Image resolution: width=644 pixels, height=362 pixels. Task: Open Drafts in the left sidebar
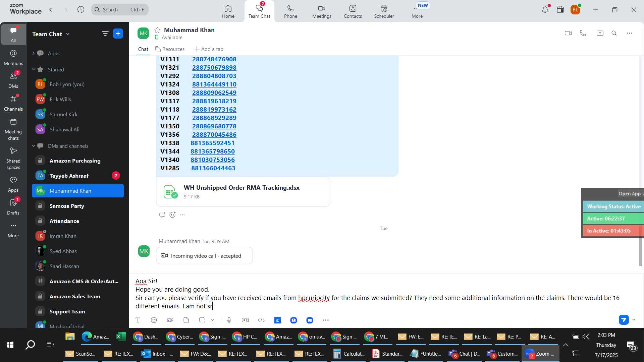click(x=13, y=206)
